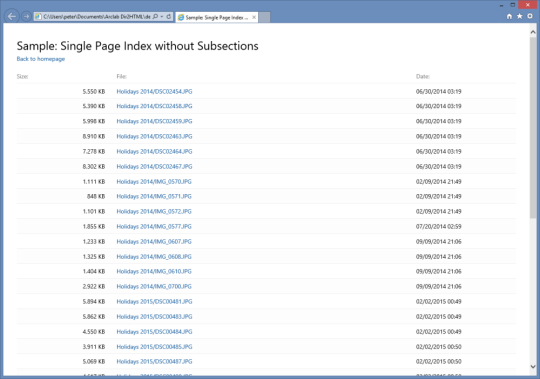Select the '8.910 KB' size cell

(94, 136)
